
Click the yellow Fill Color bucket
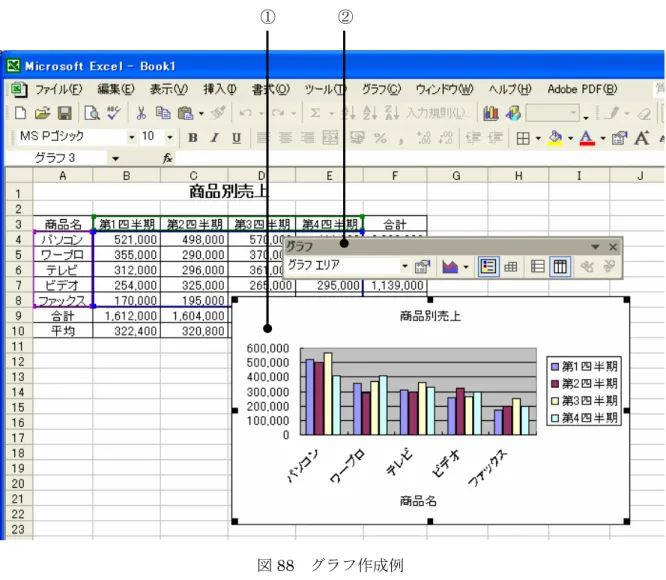pyautogui.click(x=556, y=138)
